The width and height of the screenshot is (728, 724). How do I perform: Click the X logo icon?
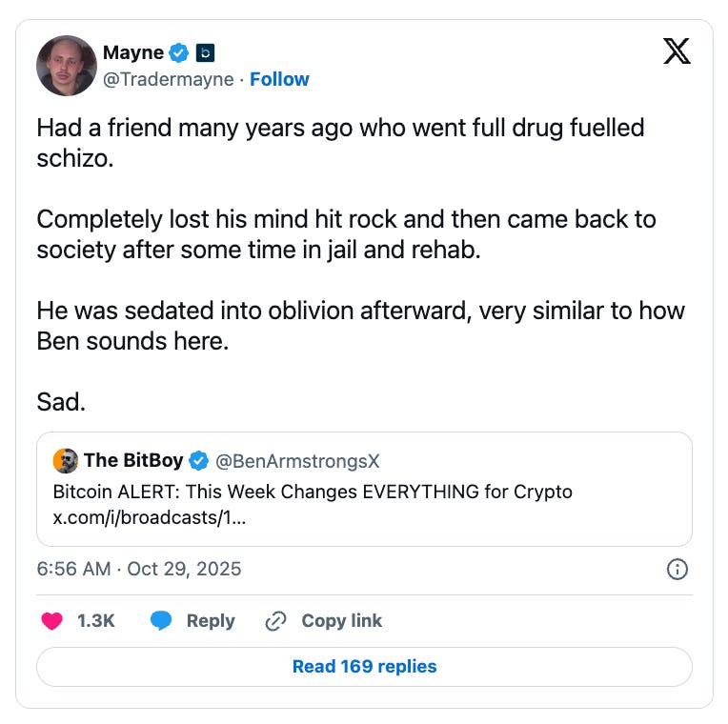coord(677,51)
